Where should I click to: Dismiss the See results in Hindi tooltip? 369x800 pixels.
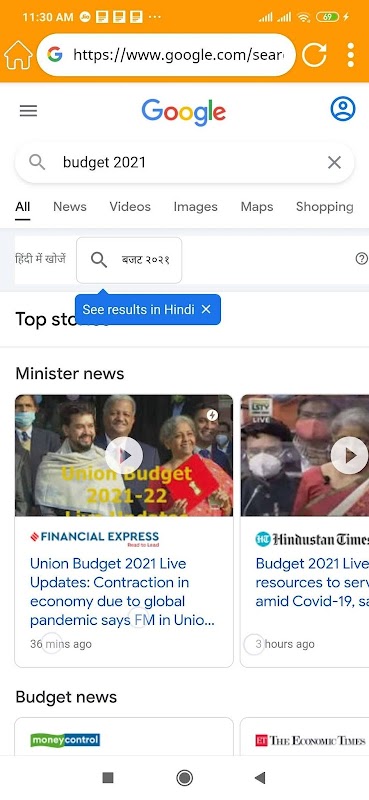206,309
